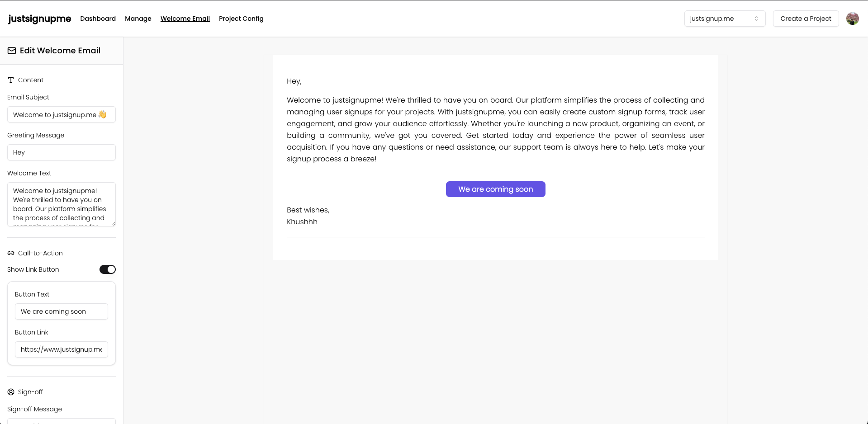Open the user avatar menu

pos(853,19)
